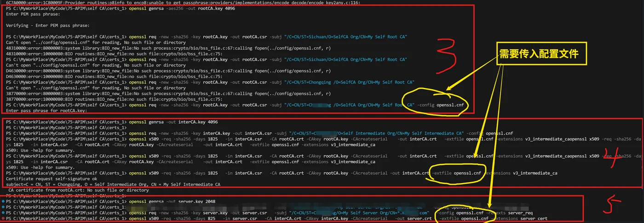Screen dimensions: 644x223
Task: Click the red error decoration beside the server.crt x509 command
Action: pyautogui.click(x=4, y=219)
